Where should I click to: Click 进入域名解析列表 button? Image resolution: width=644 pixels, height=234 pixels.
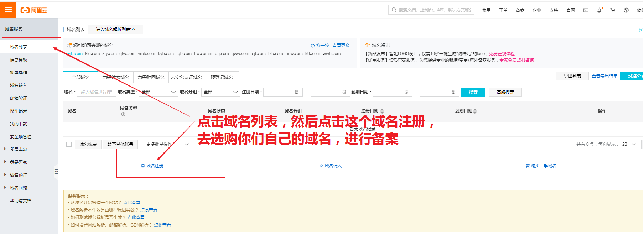point(115,30)
